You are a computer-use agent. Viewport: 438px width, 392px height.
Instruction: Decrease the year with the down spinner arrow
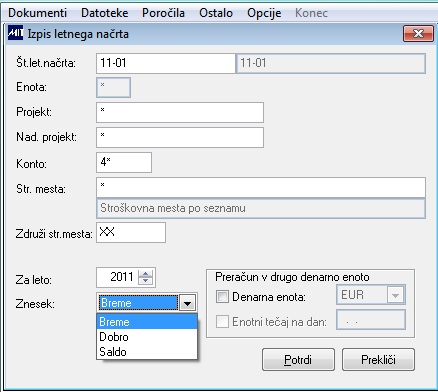pos(145,282)
